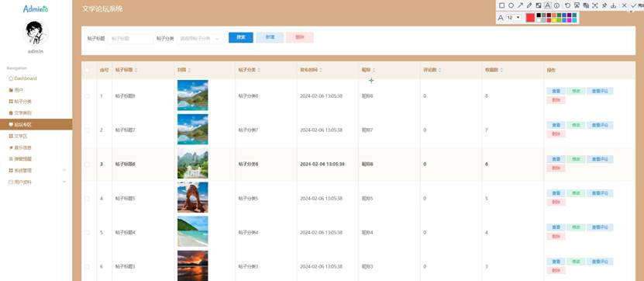Pin the screenshot to screen
The width and height of the screenshot is (644, 281).
[x=604, y=5]
